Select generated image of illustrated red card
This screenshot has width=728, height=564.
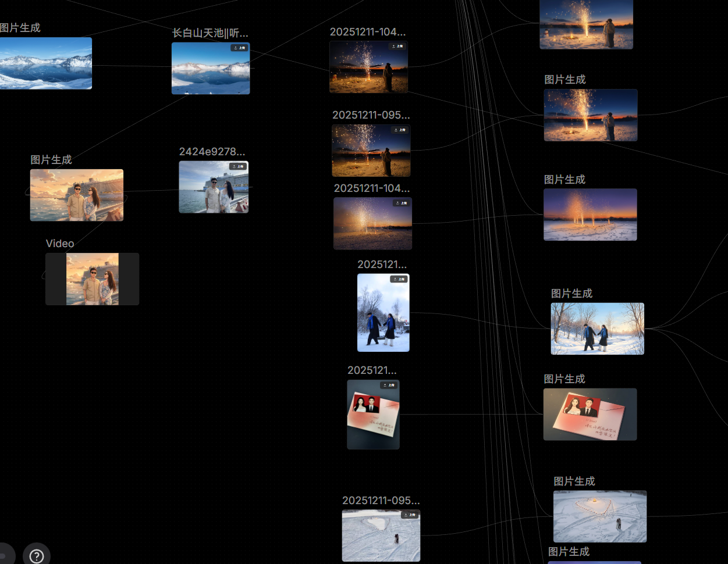point(589,414)
